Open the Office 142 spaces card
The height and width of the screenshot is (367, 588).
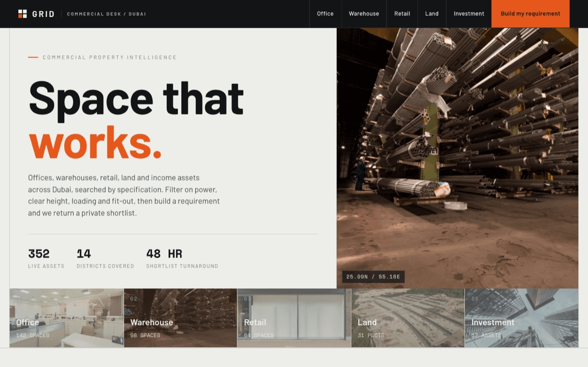66,318
